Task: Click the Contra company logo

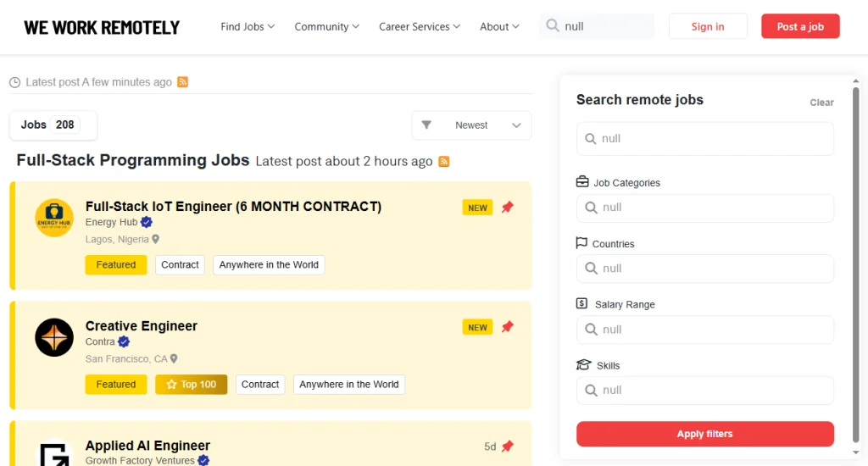Action: 54,337
